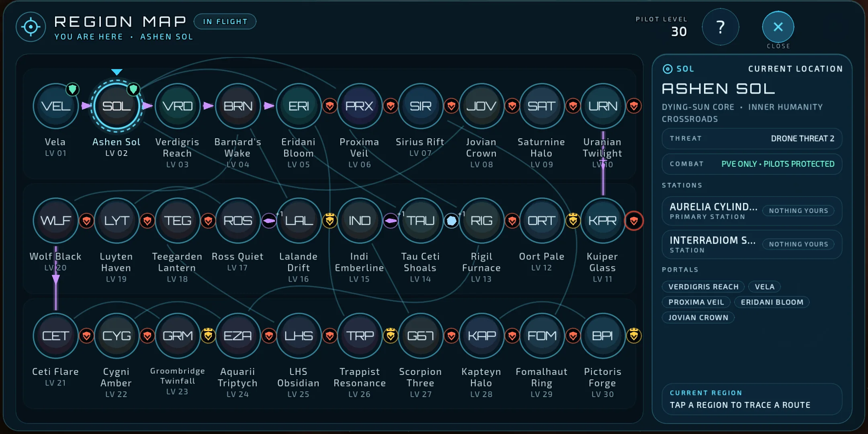
Task: Select the CET Ceti Flare node
Action: coord(55,336)
